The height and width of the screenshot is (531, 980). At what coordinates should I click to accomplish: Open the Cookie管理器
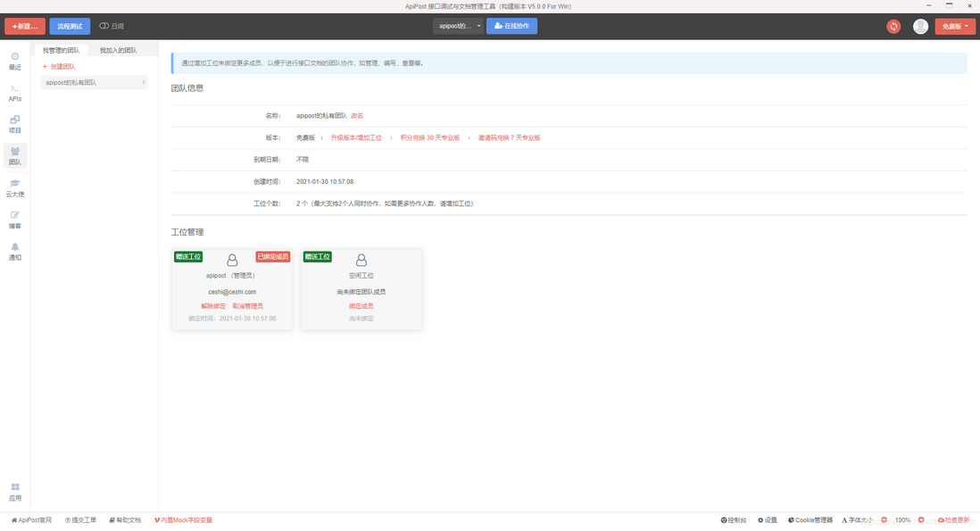[x=810, y=519]
